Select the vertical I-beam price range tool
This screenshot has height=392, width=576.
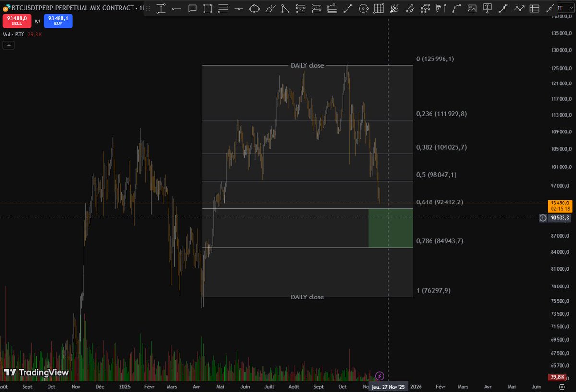pyautogui.click(x=161, y=8)
